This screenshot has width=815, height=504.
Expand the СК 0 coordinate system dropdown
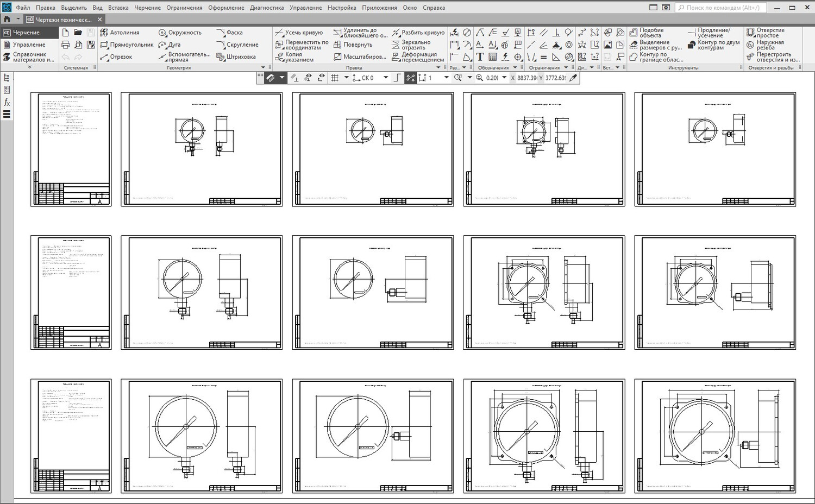coord(386,78)
